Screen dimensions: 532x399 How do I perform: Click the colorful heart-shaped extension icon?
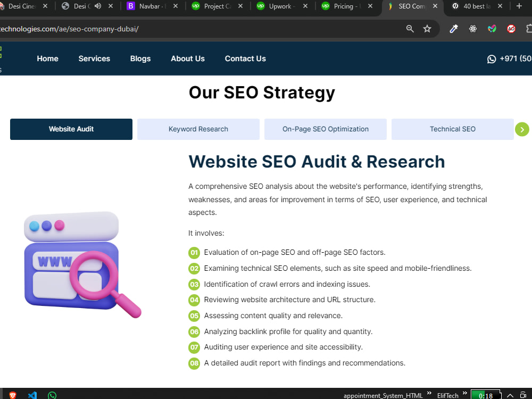pos(492,29)
